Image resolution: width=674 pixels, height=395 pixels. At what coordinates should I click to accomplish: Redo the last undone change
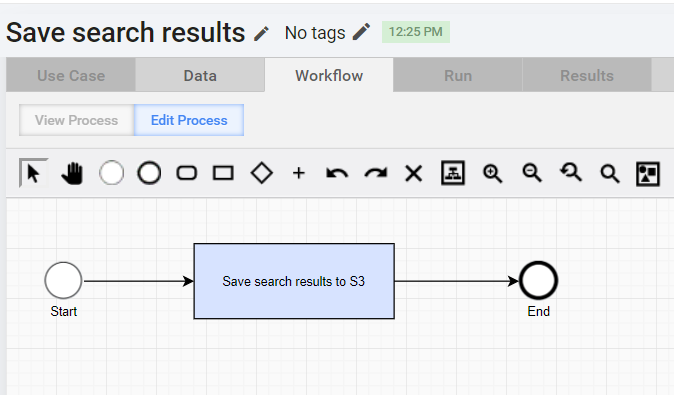[375, 173]
